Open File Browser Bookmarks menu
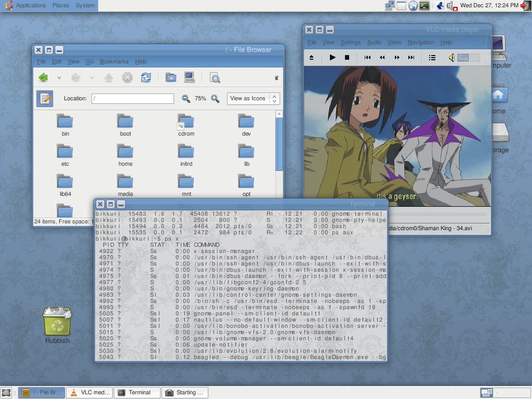Viewport: 532px width, 399px height. pyautogui.click(x=114, y=61)
